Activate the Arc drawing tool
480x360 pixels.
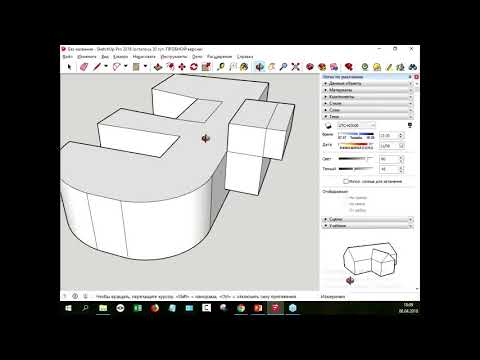[x=116, y=67]
